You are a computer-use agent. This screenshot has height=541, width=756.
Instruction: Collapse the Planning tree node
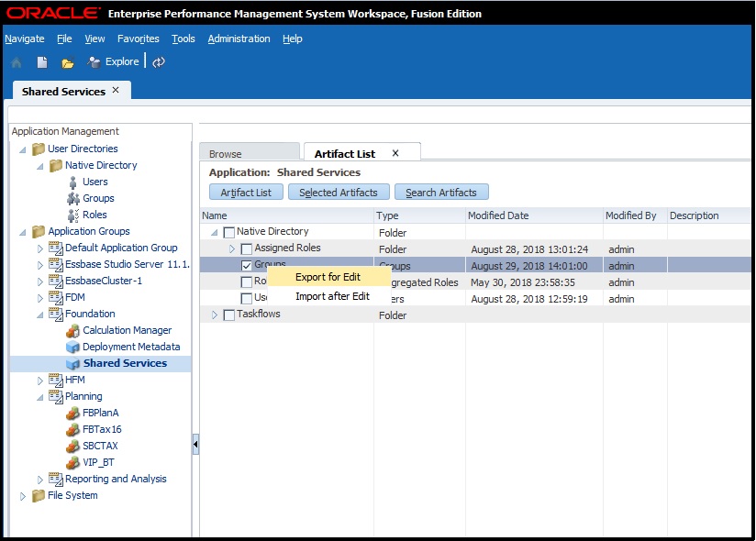coord(39,397)
